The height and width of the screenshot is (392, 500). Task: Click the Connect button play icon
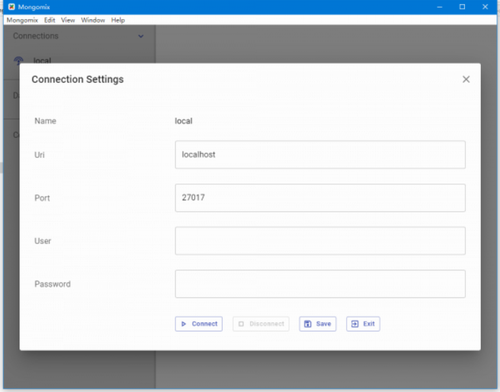(184, 324)
